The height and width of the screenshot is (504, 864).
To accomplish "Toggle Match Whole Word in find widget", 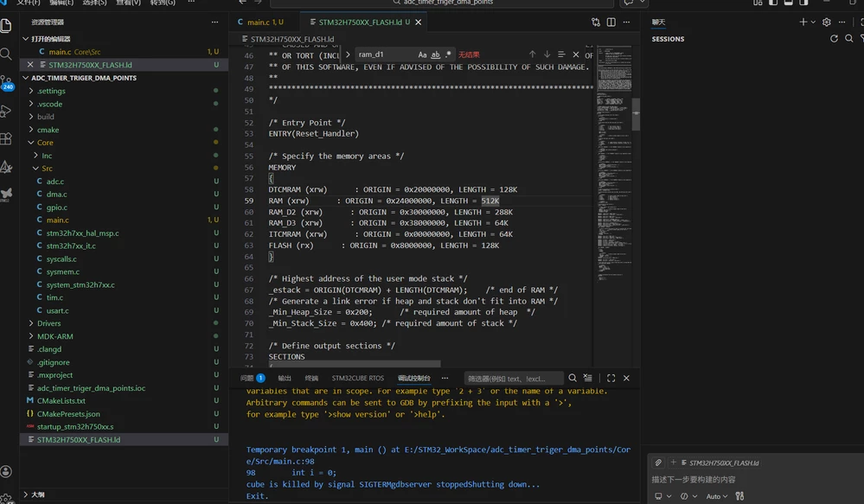I will coord(435,54).
